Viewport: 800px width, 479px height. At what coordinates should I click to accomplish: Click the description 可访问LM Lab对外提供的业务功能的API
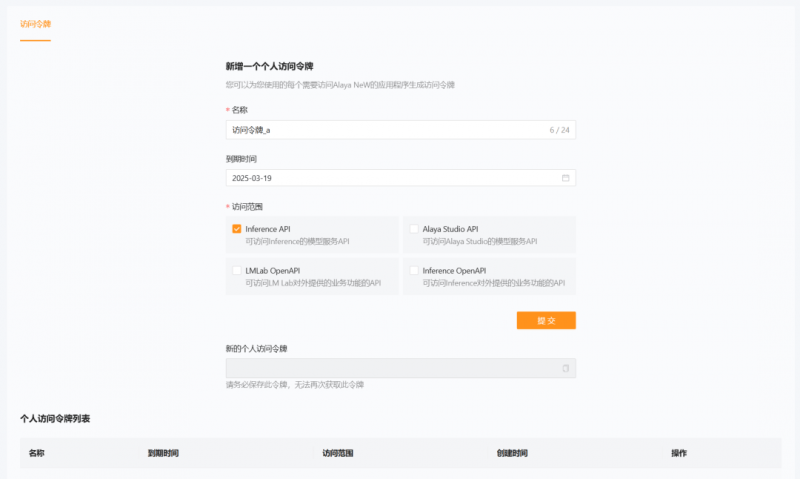pos(313,283)
